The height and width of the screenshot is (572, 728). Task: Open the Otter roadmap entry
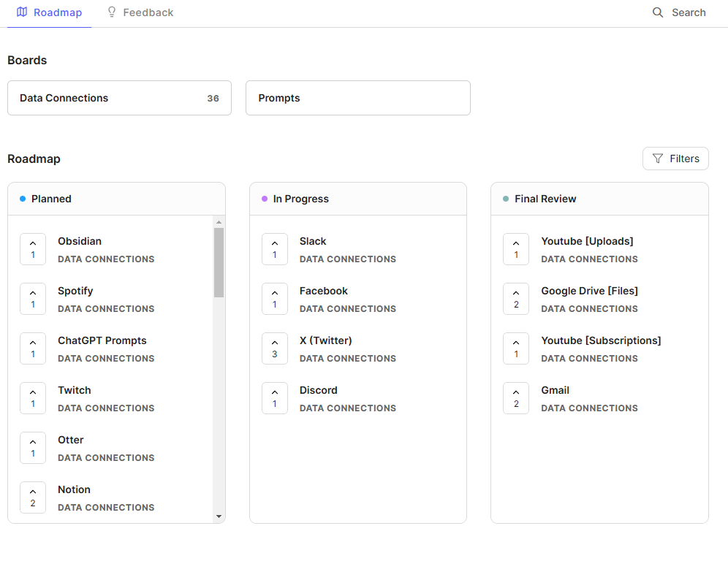click(71, 440)
